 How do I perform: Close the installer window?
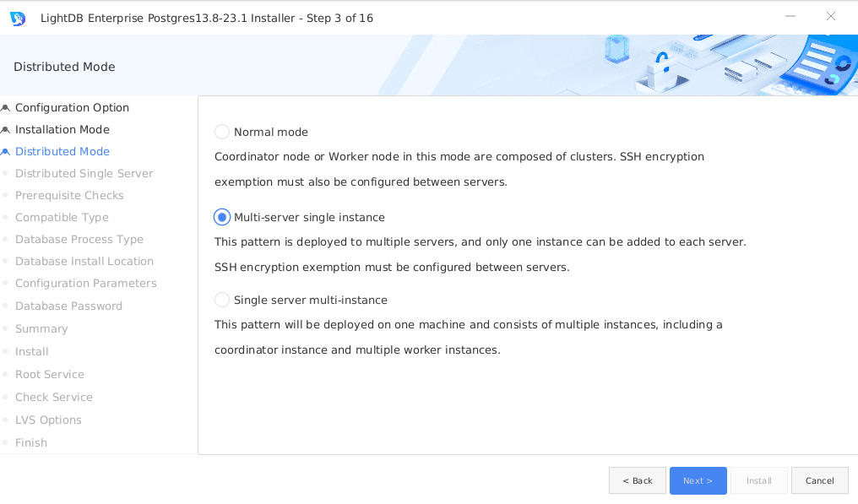click(831, 16)
